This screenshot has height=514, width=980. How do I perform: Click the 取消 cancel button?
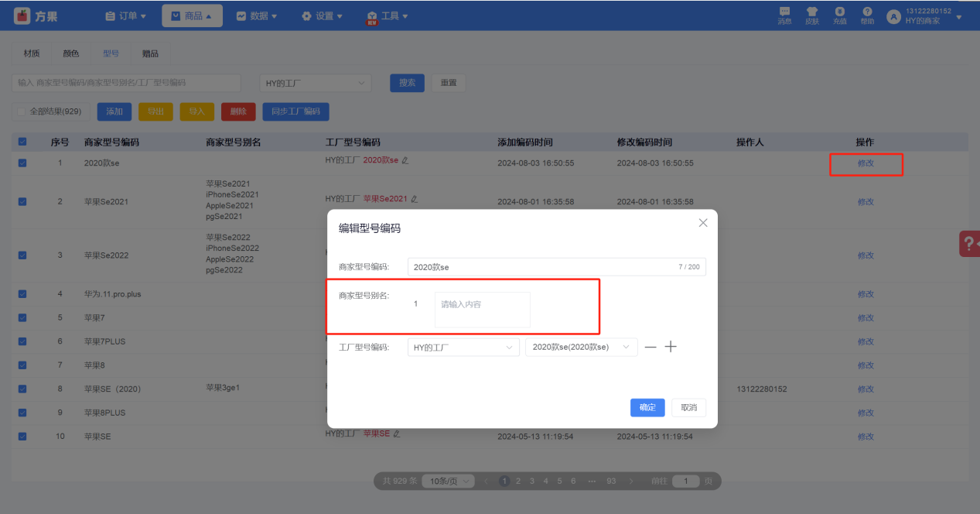(688, 408)
